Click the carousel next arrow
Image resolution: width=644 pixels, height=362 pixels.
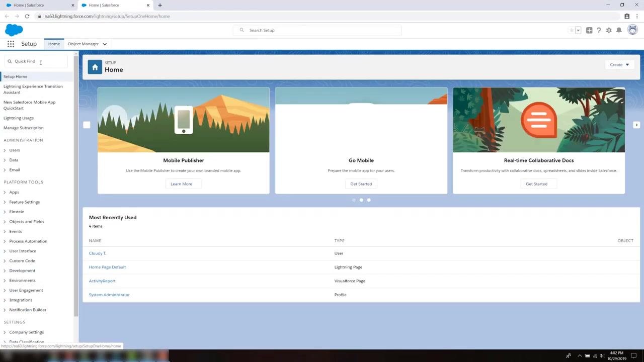(x=636, y=125)
